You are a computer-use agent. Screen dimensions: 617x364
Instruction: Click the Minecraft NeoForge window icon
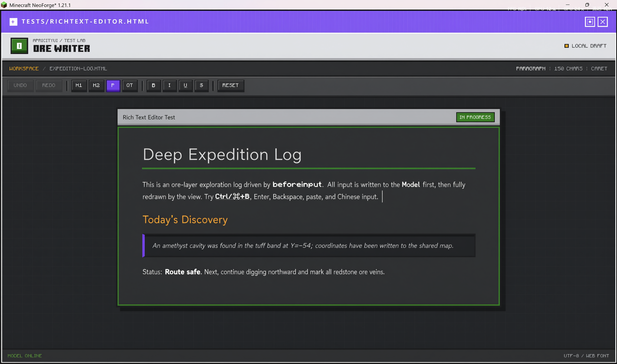click(x=4, y=5)
